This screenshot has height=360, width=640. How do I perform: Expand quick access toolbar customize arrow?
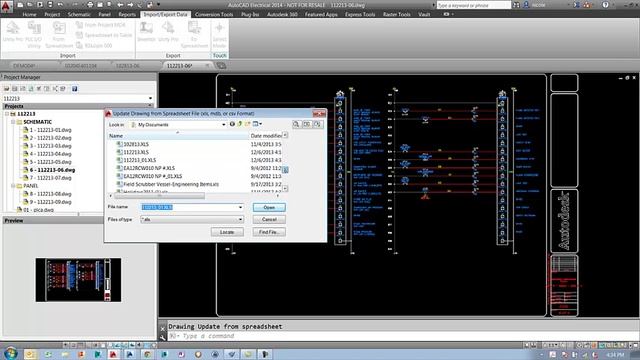pos(158,5)
